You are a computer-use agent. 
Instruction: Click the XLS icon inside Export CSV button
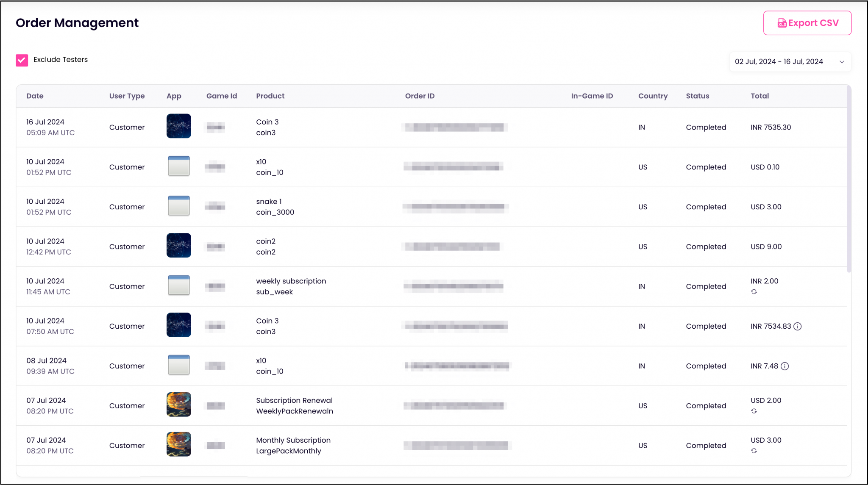782,23
